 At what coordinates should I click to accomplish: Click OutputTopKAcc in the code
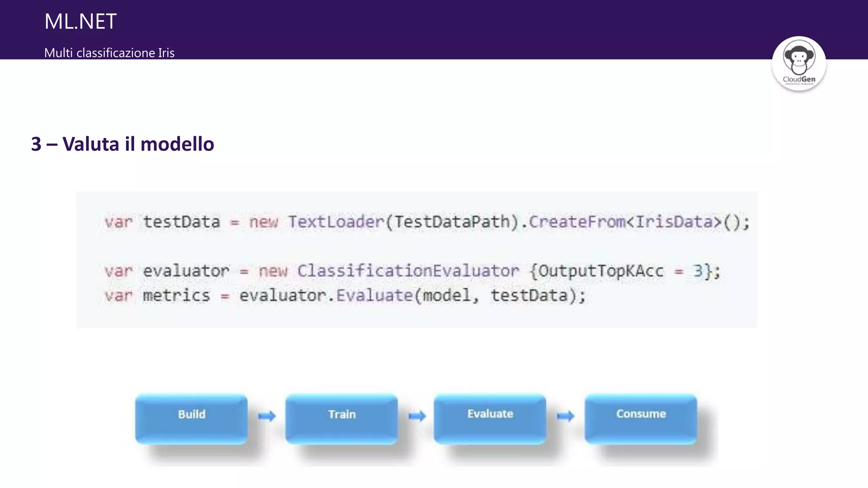click(601, 271)
